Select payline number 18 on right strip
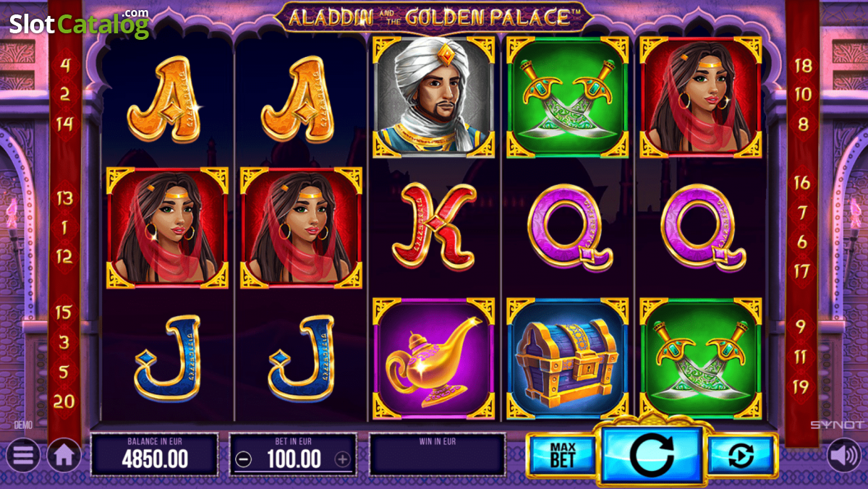This screenshot has height=489, width=868. 803,65
